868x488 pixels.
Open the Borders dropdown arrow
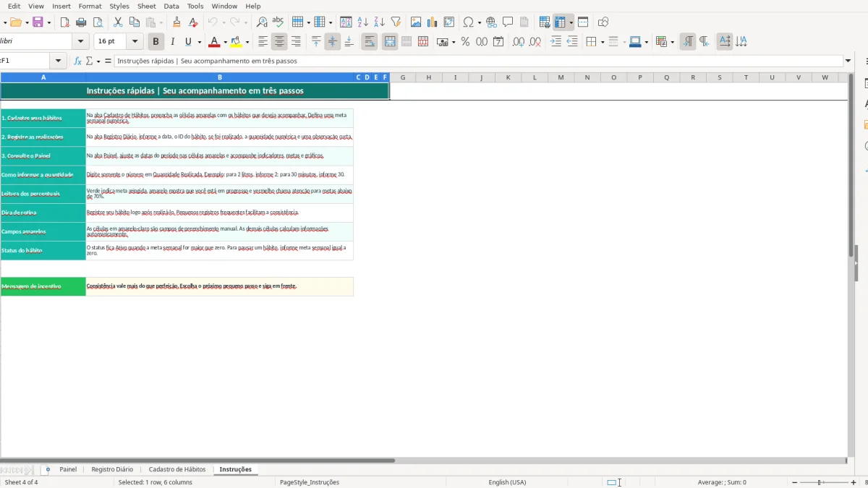point(602,42)
